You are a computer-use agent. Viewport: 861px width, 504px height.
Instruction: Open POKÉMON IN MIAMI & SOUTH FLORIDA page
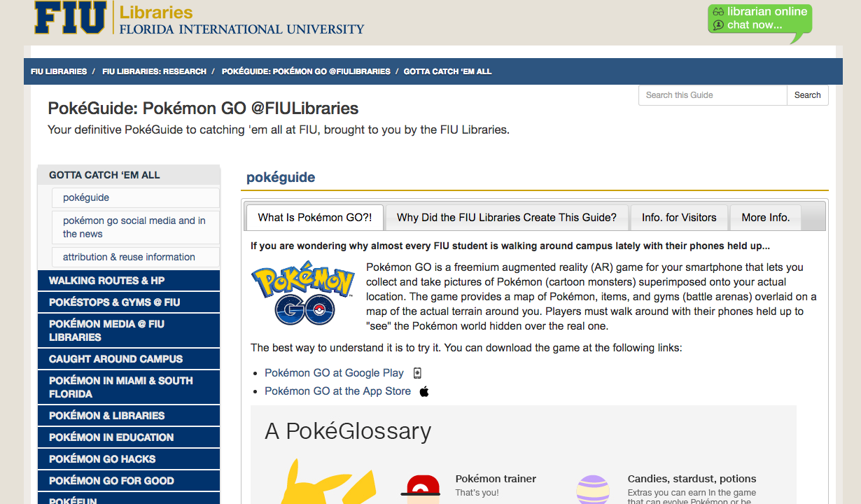129,387
